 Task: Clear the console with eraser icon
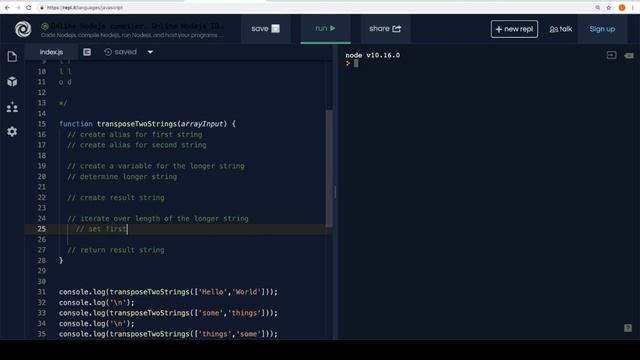pyautogui.click(x=629, y=55)
